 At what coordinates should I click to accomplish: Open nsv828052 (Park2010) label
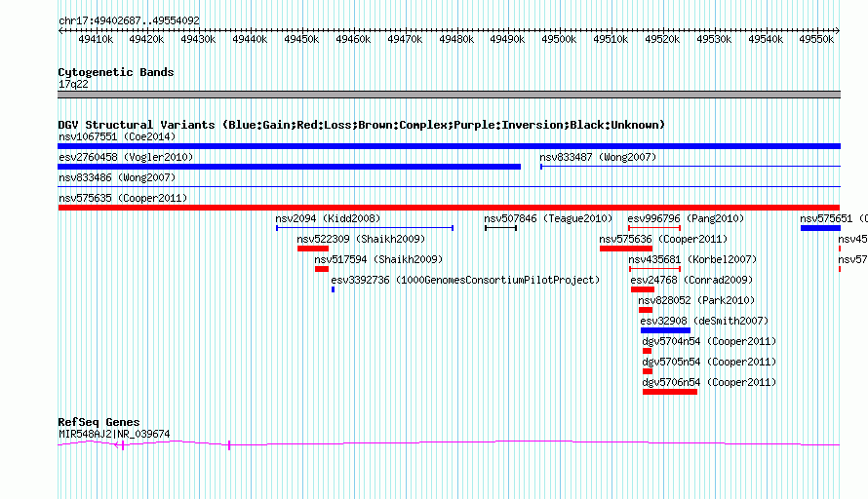[696, 300]
